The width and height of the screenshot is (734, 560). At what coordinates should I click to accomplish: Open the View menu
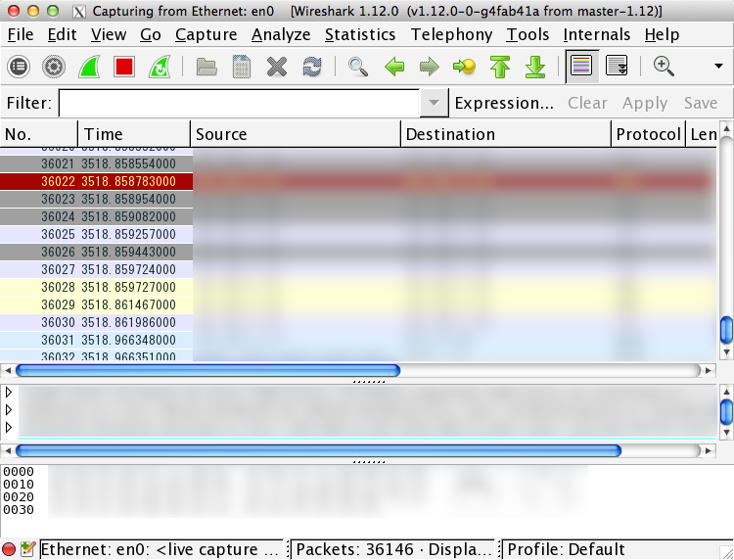point(109,34)
